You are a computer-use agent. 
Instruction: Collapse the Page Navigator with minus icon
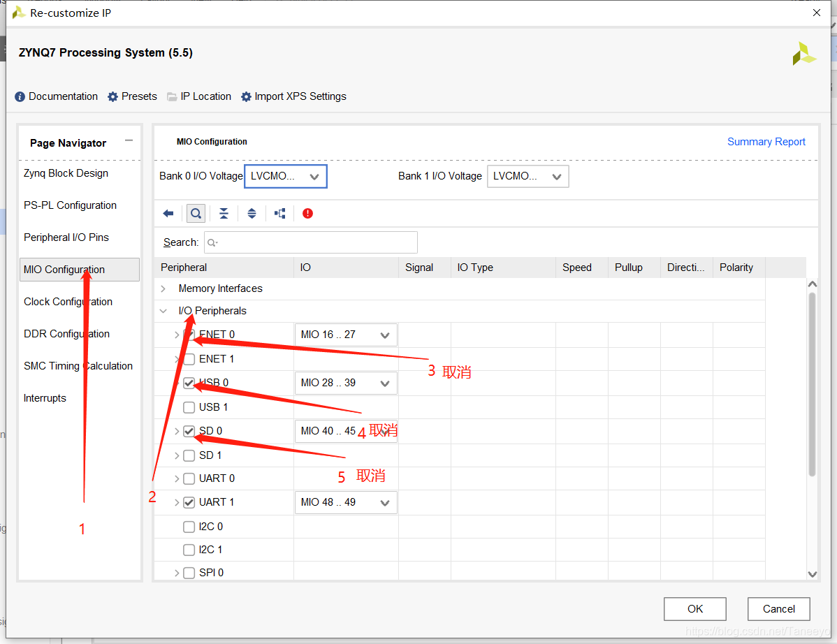pos(129,141)
